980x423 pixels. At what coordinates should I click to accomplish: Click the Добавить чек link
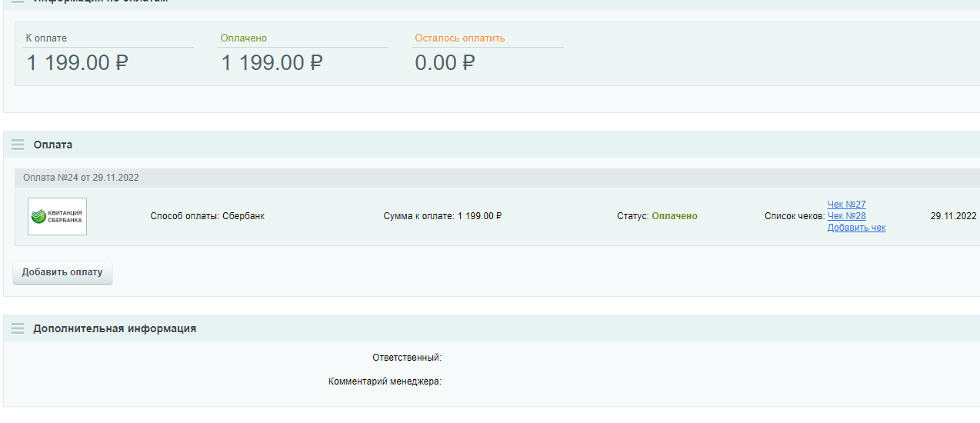pos(856,228)
